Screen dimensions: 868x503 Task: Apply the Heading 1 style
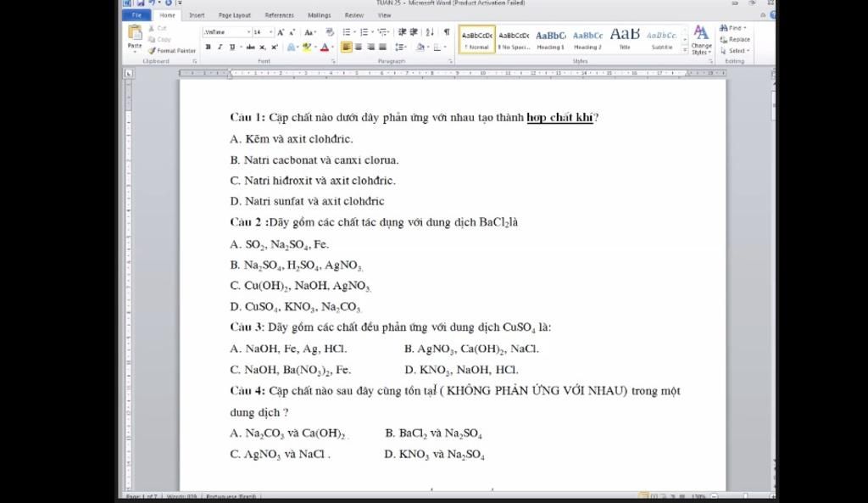tap(551, 40)
